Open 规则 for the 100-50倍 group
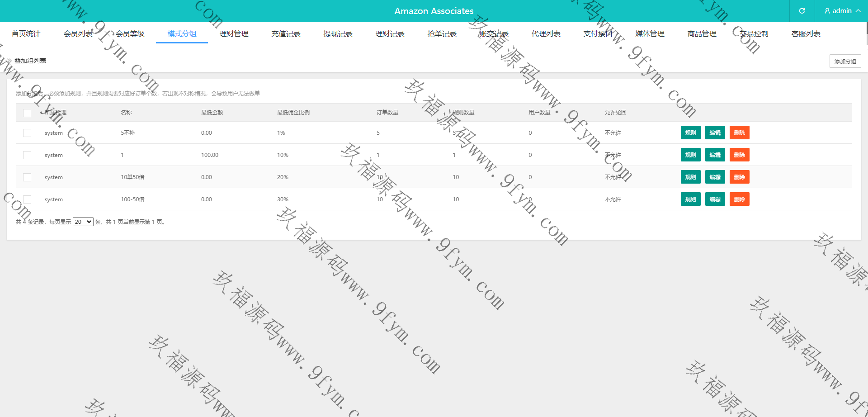 tap(690, 199)
